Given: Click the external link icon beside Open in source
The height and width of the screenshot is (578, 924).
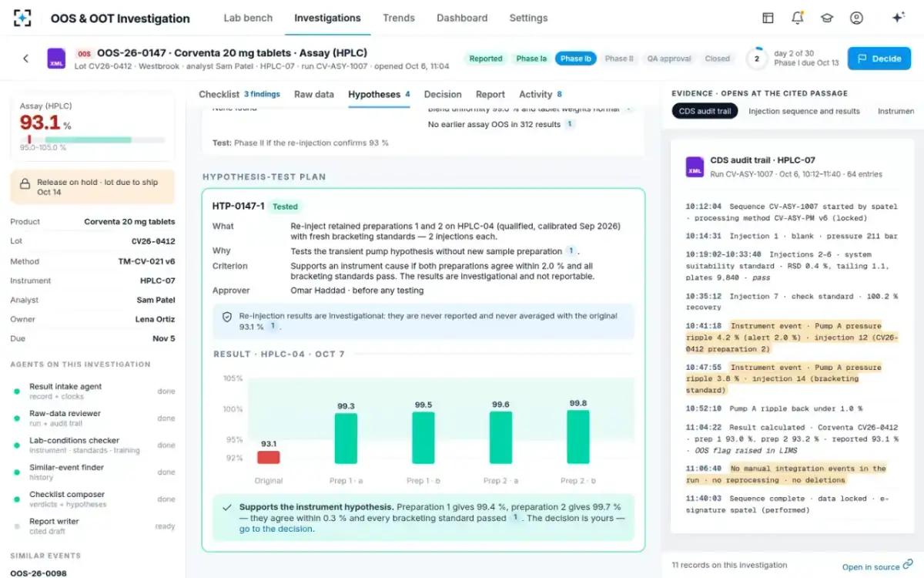Looking at the screenshot, I should [x=908, y=566].
